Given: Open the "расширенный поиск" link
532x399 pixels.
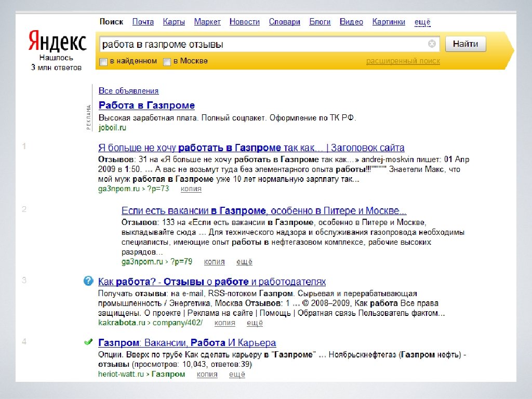Looking at the screenshot, I should click(403, 61).
